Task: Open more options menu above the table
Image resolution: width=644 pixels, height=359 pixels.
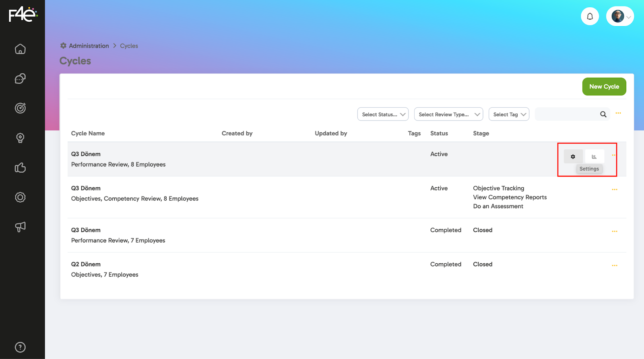Action: click(618, 113)
